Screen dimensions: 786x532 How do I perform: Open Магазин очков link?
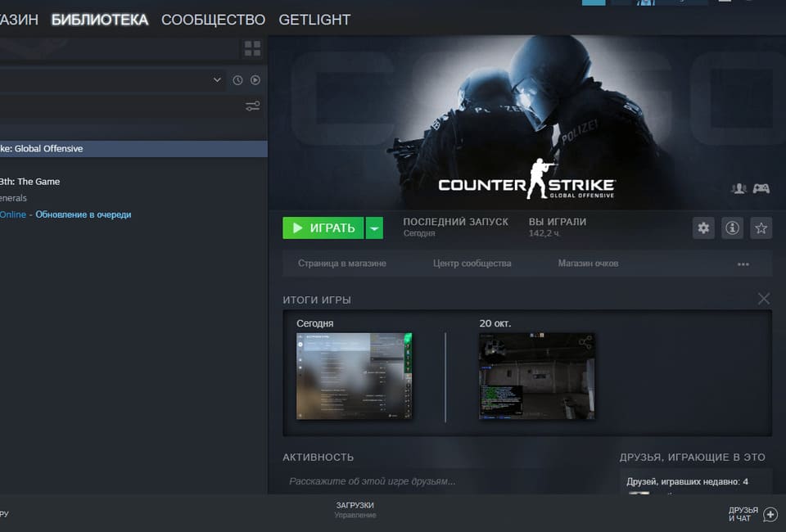point(588,263)
